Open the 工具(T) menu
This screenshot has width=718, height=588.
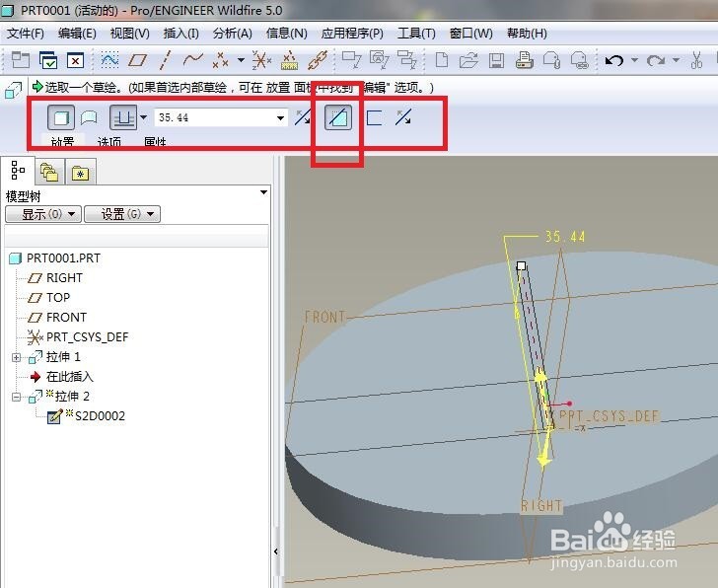416,34
